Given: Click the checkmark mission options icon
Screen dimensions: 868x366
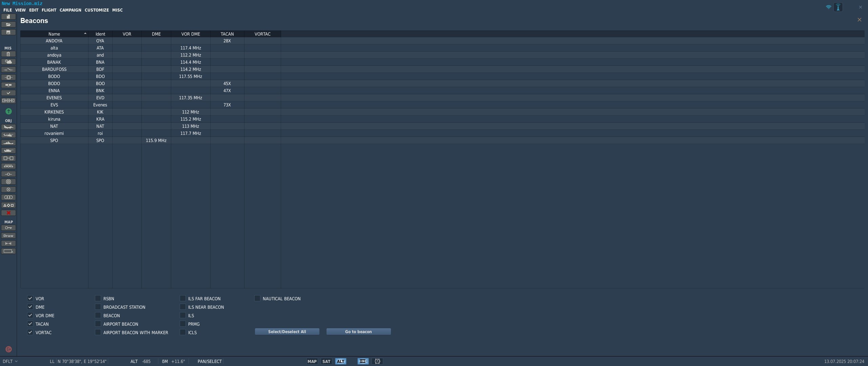Looking at the screenshot, I should 8,93.
